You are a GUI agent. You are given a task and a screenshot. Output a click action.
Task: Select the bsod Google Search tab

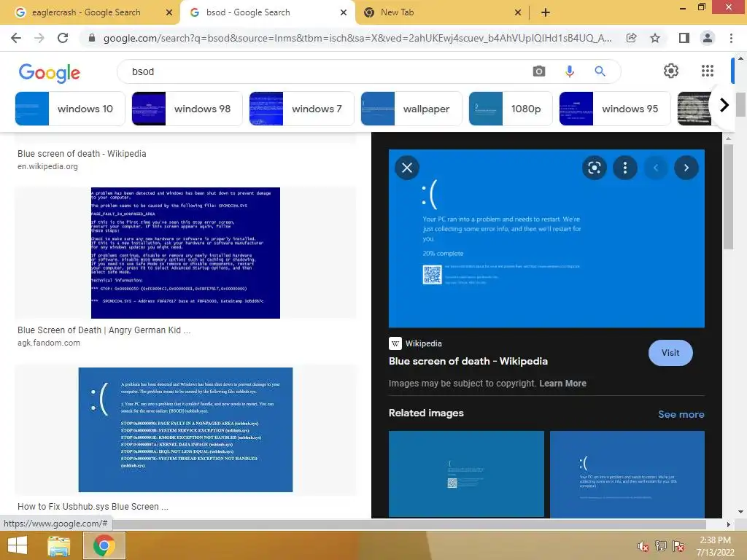tap(248, 12)
